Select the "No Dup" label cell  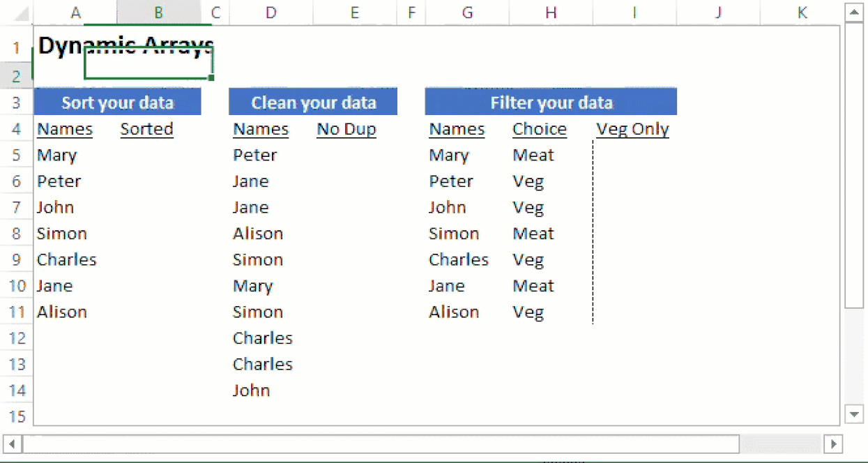coord(347,129)
